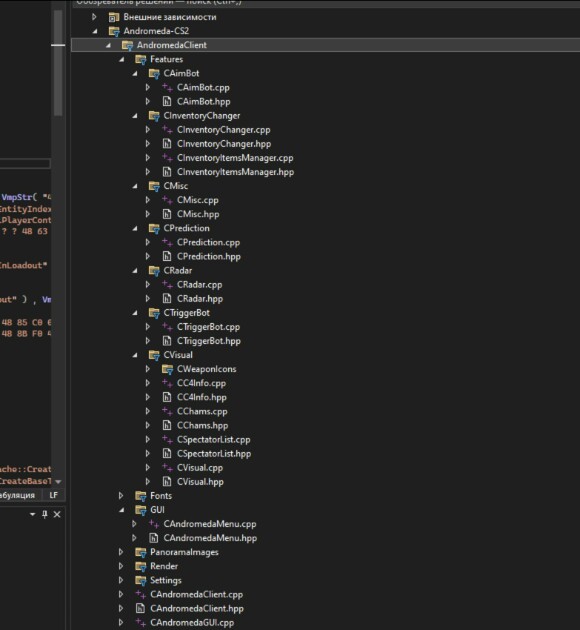580x630 pixels.
Task: Select CInventoryItemsManager.hpp file
Action: coord(235,172)
